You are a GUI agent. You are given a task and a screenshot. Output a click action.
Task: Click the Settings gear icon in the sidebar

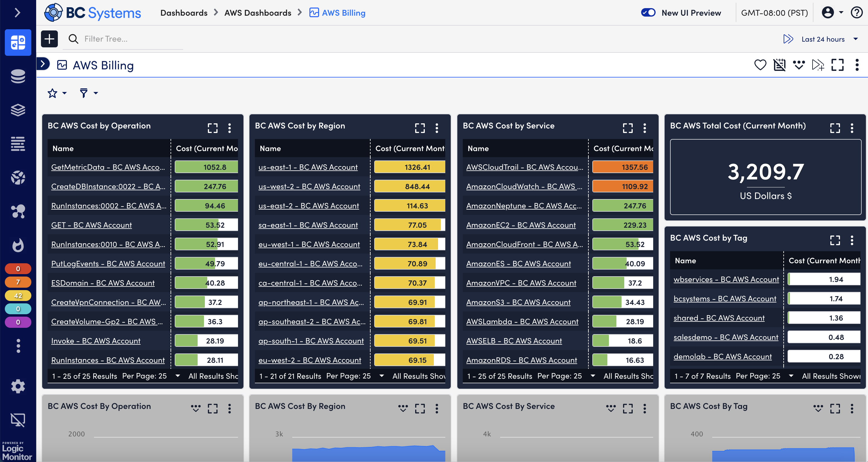coord(18,387)
